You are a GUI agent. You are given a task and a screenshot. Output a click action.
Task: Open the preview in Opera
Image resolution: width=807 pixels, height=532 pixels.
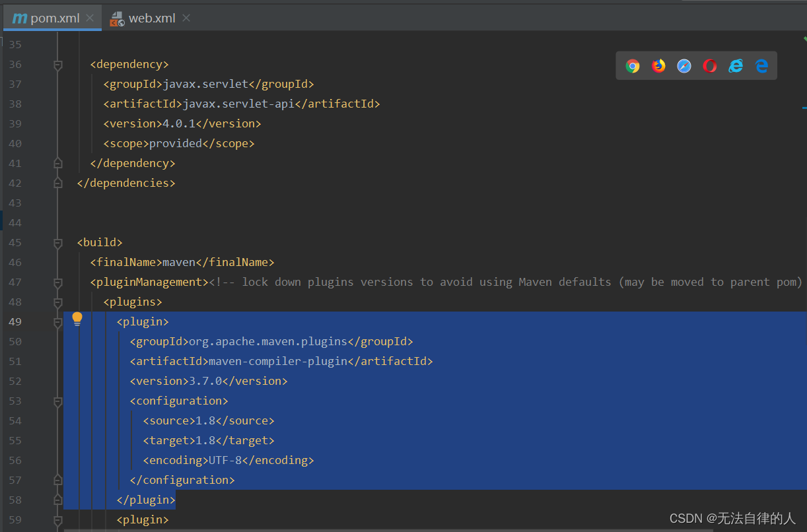(x=709, y=65)
